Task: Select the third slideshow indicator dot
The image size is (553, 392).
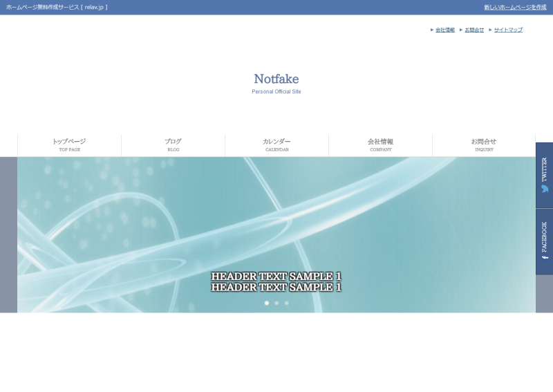Action: [287, 303]
